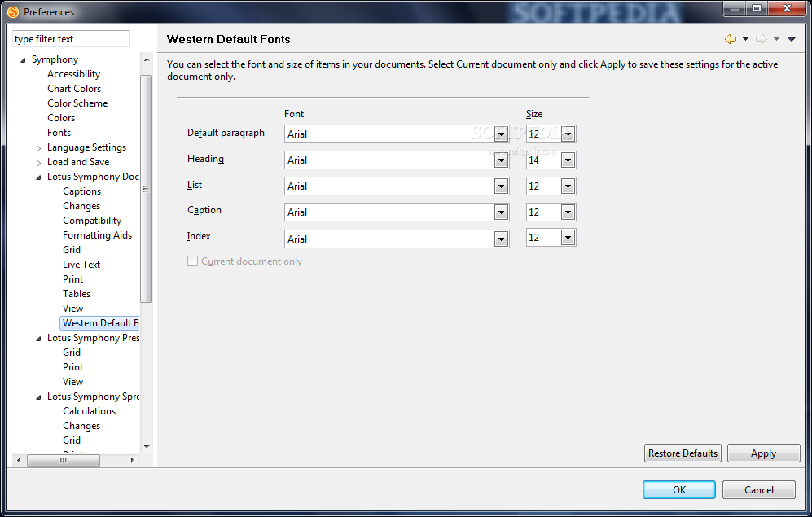
Task: Collapse the Symphony tree node
Action: (23, 60)
